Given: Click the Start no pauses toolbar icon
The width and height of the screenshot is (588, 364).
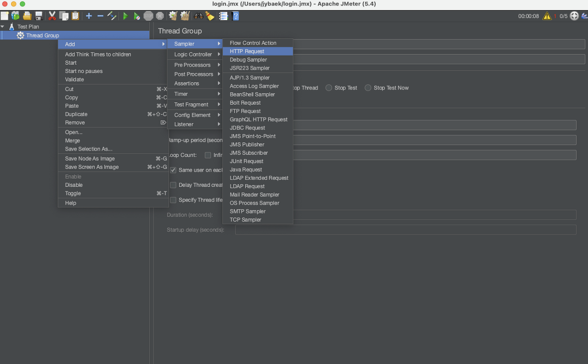Looking at the screenshot, I should pos(137,16).
